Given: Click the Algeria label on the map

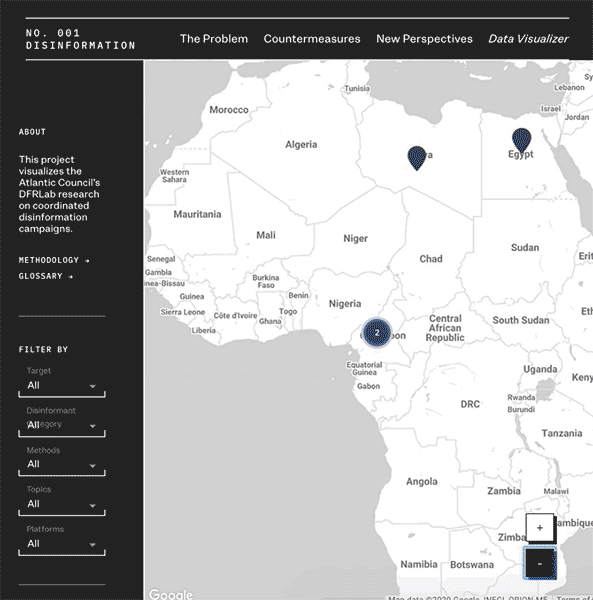Looking at the screenshot, I should [301, 145].
